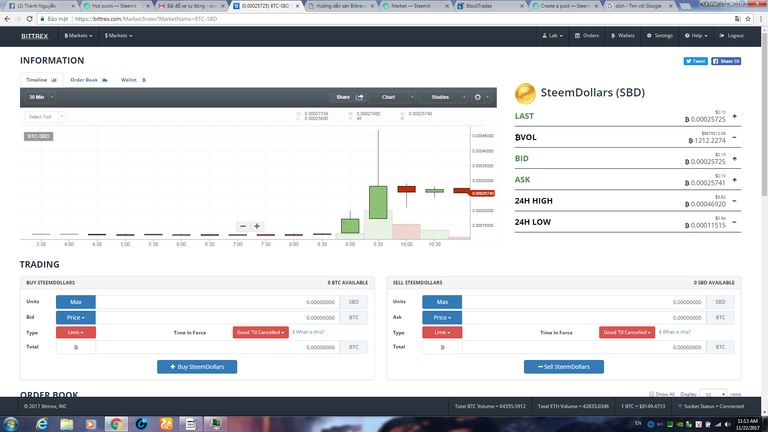The width and height of the screenshot is (768, 432).
Task: Click the Units input field in the Buy panel
Action: click(x=217, y=302)
